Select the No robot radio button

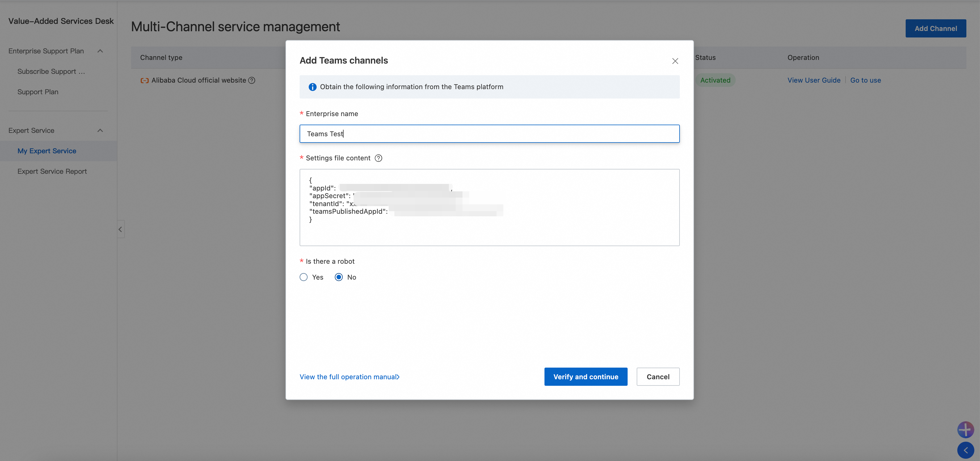338,277
